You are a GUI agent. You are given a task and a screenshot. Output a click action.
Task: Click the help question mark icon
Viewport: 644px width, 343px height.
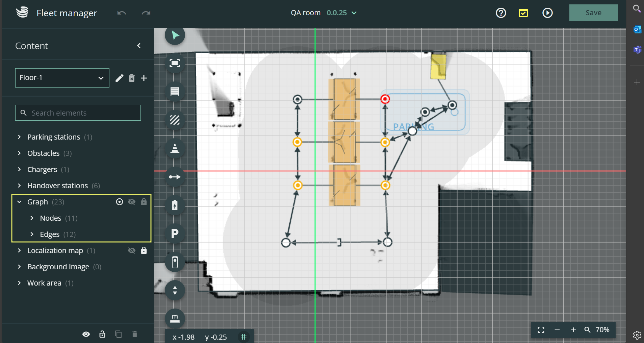[x=500, y=13]
